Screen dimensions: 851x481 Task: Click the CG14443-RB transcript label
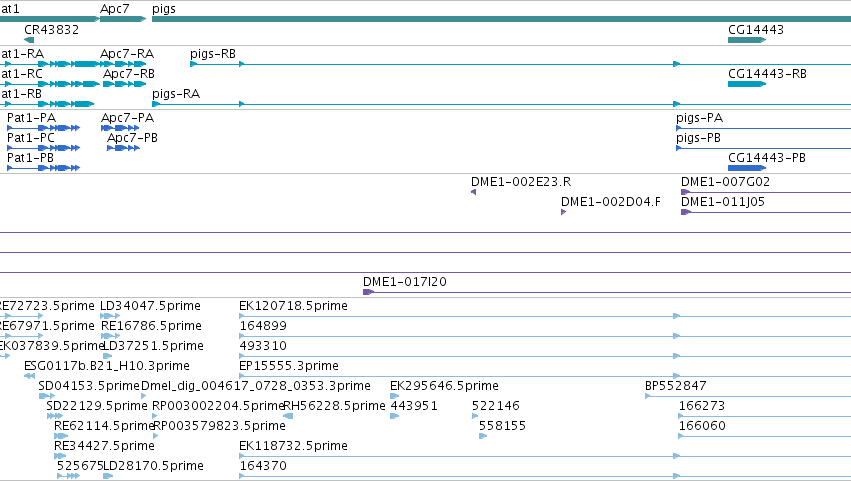tap(767, 73)
